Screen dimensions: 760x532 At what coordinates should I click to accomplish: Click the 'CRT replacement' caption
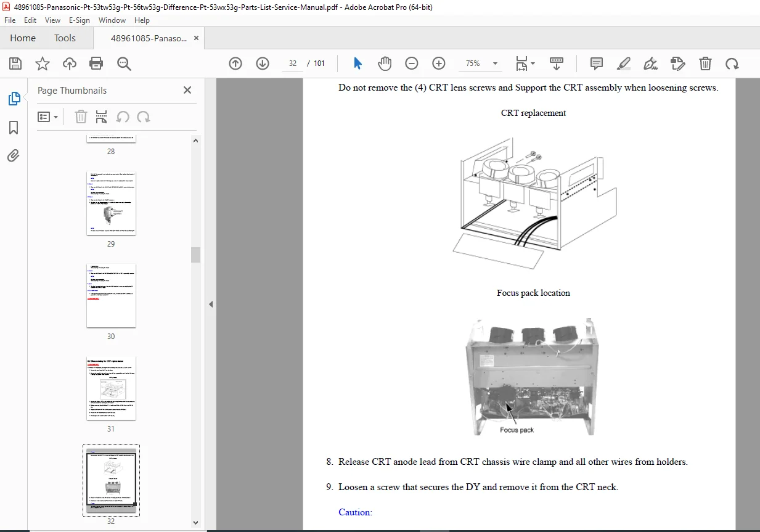(x=533, y=113)
